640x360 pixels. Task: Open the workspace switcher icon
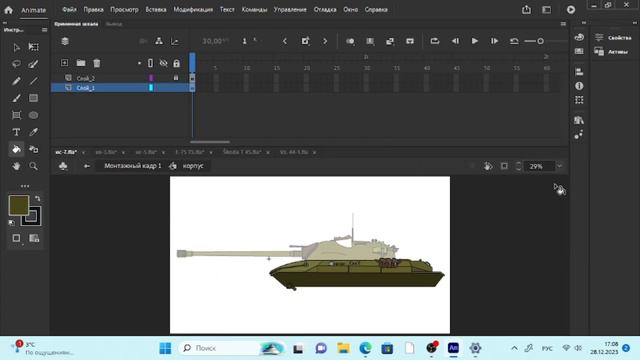(547, 9)
